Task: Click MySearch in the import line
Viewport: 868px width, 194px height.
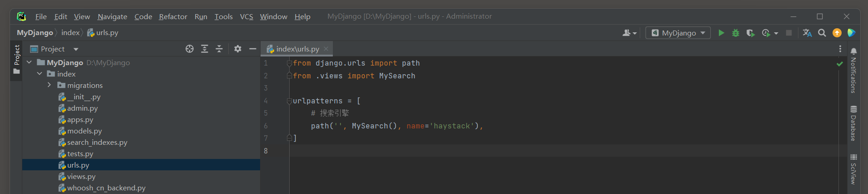Action: pyautogui.click(x=397, y=76)
